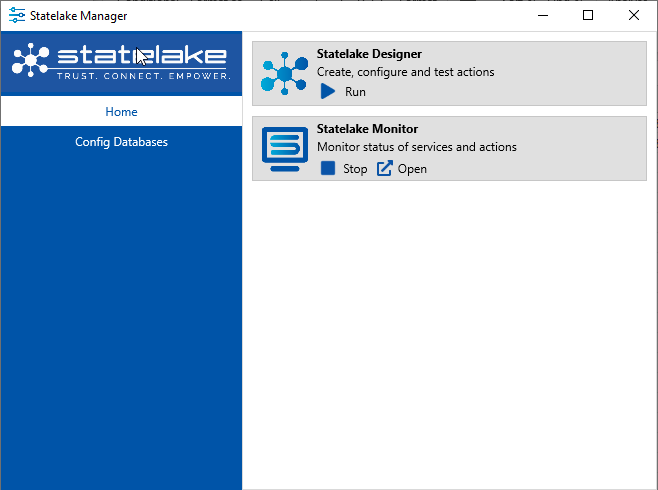Click 'Monitor status of services and actions'
The height and width of the screenshot is (490, 658).
[417, 147]
